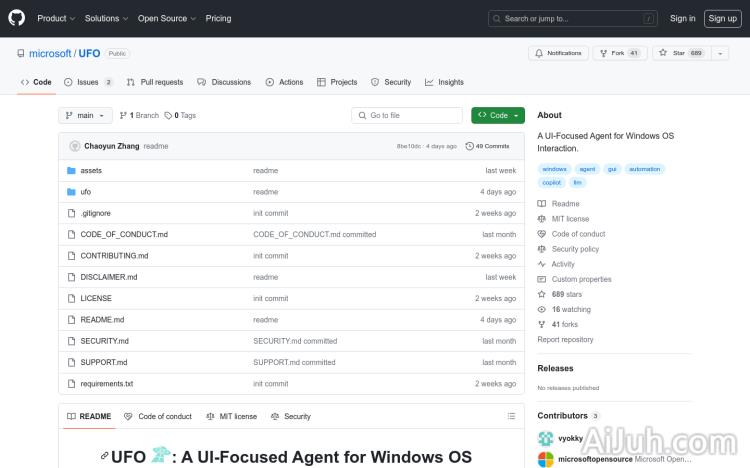
Task: Switch to the Pull requests tab
Action: (155, 82)
